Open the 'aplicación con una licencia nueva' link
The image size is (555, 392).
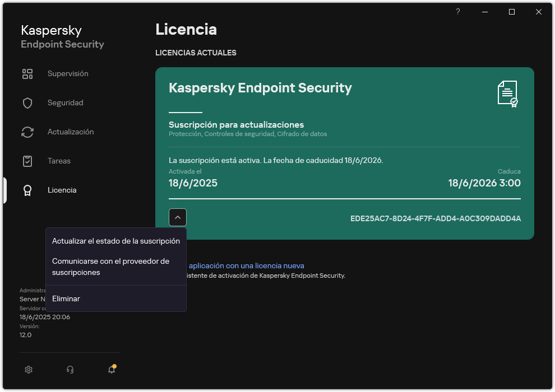[x=246, y=266]
